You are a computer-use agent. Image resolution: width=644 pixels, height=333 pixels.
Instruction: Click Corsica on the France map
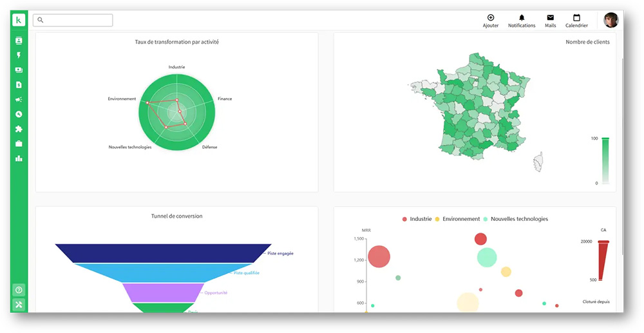point(538,162)
